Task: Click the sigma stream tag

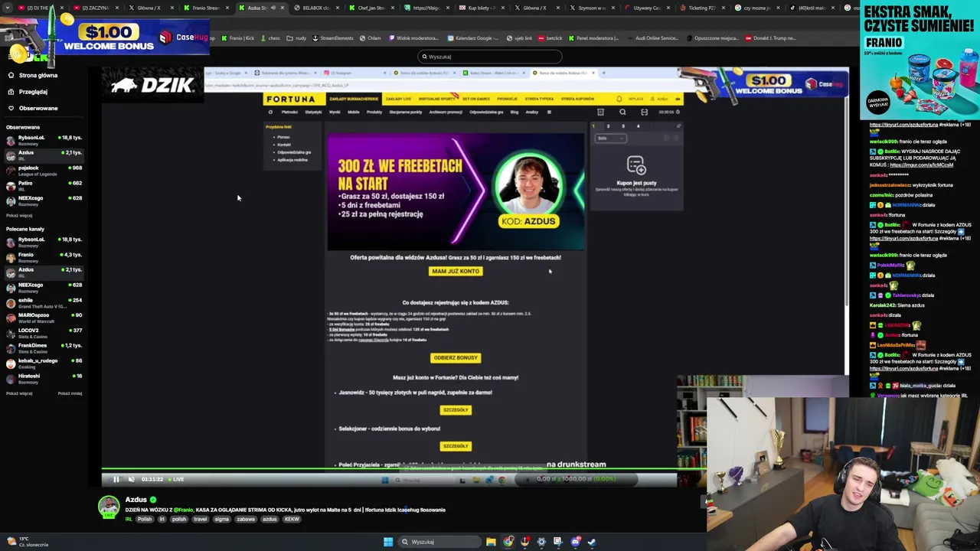Action: 222,519
